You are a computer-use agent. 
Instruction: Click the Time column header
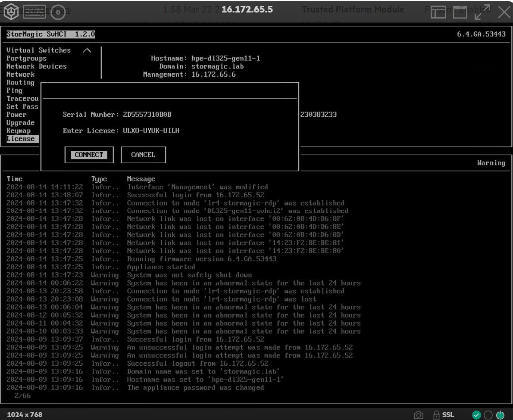click(14, 179)
